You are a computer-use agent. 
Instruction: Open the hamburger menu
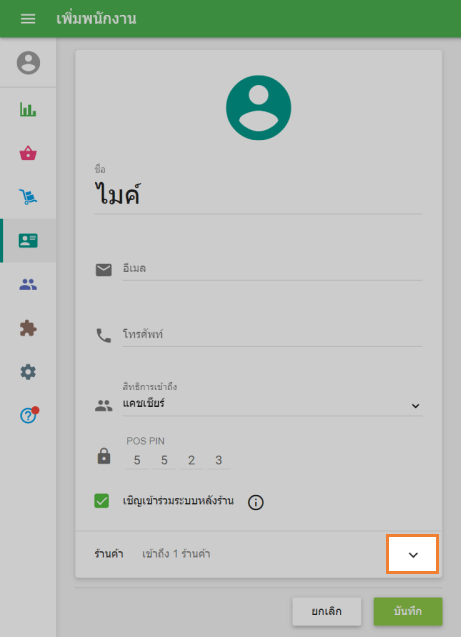tap(28, 19)
